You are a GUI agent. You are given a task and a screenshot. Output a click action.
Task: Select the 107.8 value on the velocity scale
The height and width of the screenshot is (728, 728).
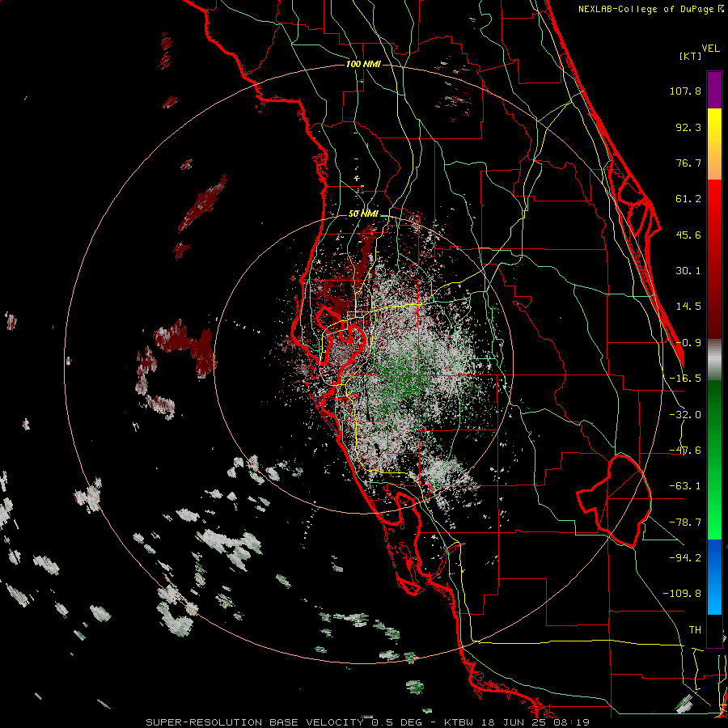[x=685, y=91]
